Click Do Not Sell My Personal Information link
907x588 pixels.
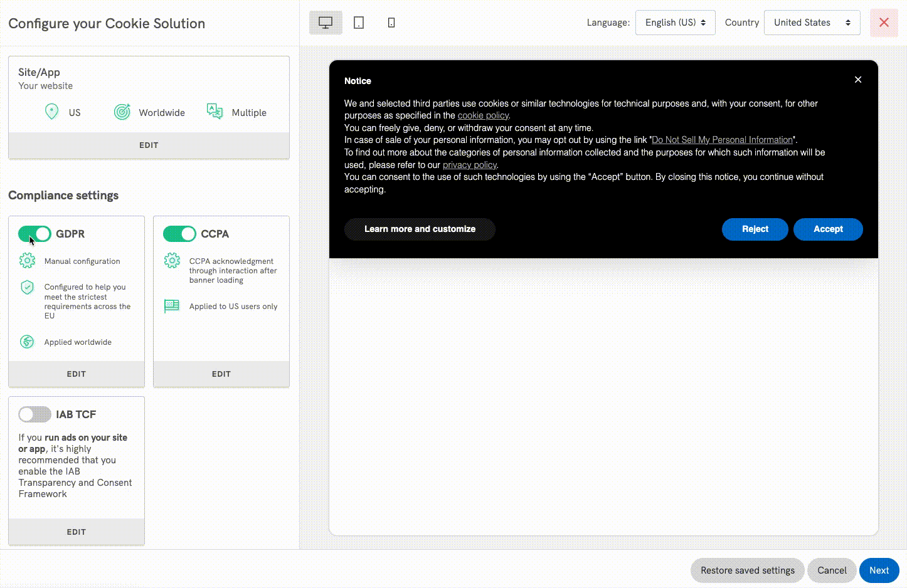tap(722, 140)
